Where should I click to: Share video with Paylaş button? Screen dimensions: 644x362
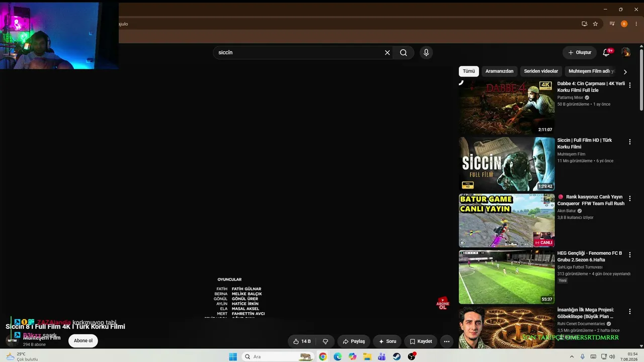[354, 341]
